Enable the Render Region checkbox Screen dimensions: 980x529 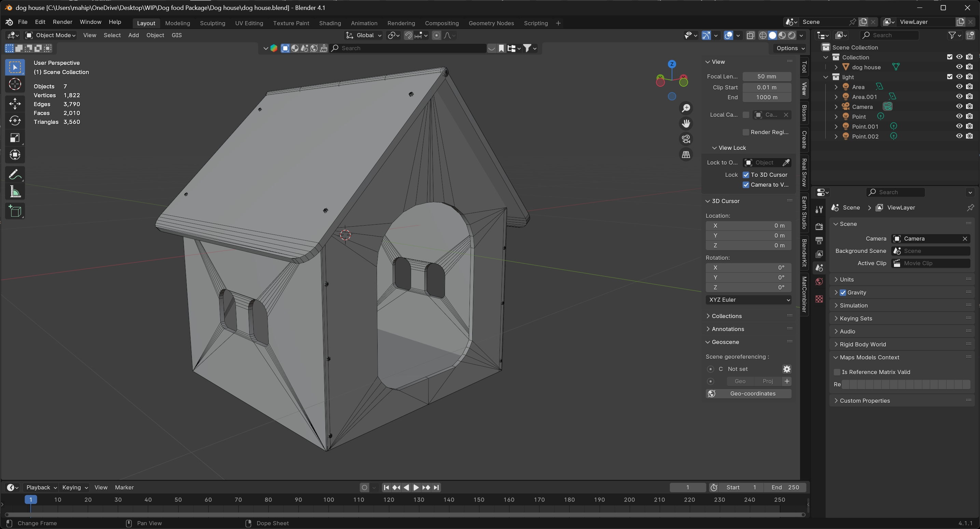(746, 132)
